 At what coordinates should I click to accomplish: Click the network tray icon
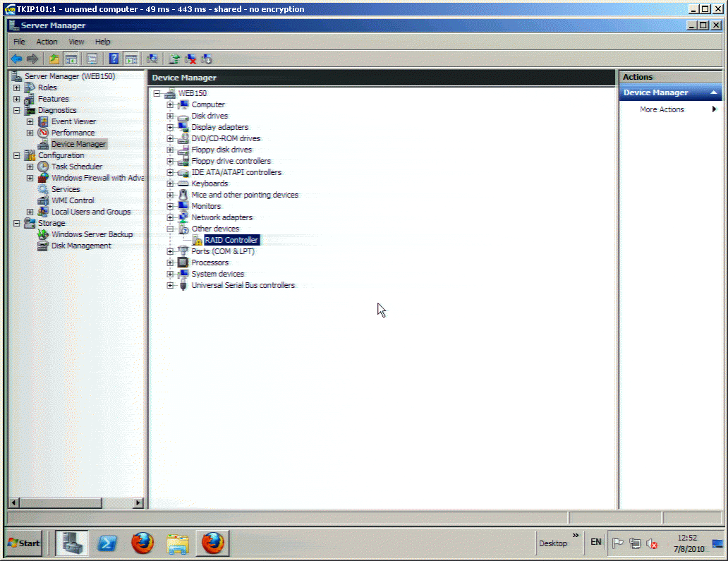point(635,543)
